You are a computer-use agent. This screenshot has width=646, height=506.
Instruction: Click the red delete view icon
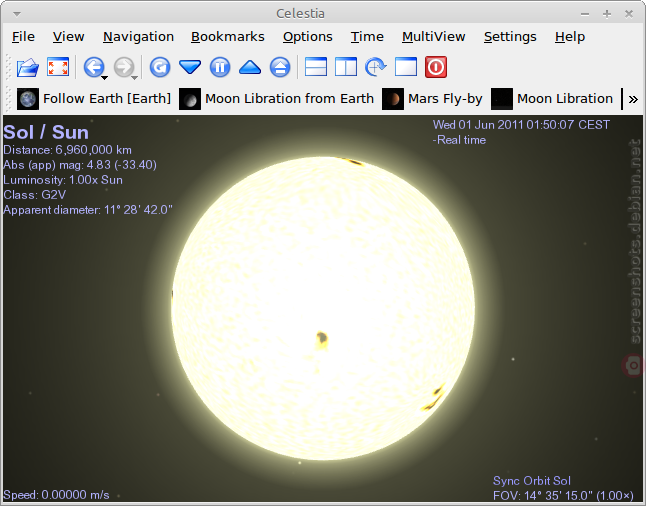pyautogui.click(x=436, y=67)
